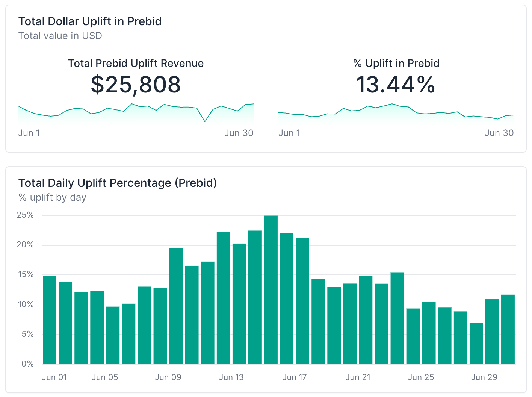532x397 pixels.
Task: Click the last bar in the chart
Action: [508, 329]
